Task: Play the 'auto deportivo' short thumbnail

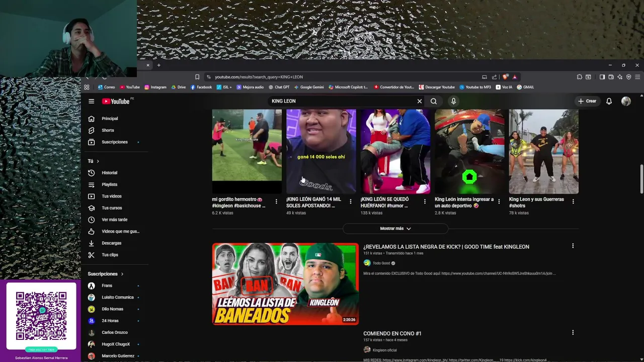Action: pos(469,151)
